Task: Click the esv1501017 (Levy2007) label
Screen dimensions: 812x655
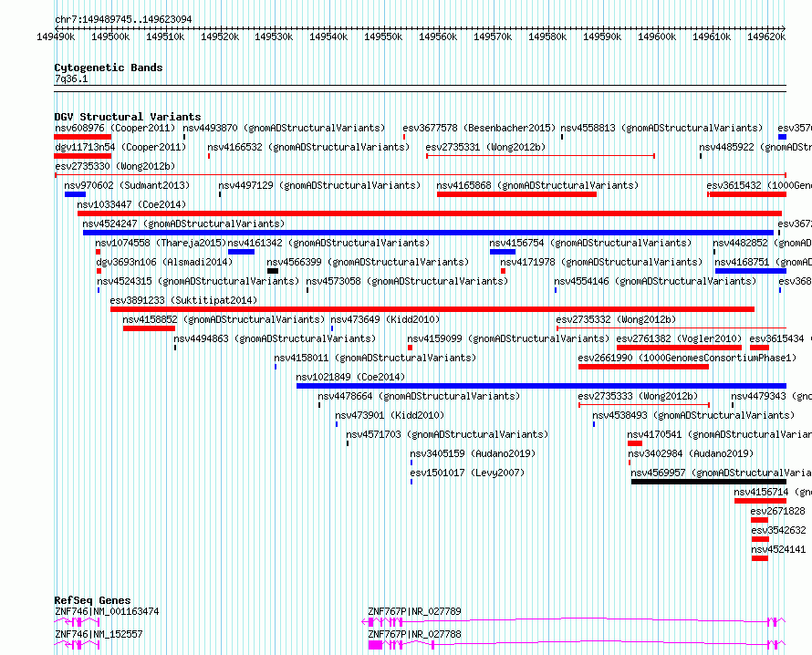Action: 467,473
